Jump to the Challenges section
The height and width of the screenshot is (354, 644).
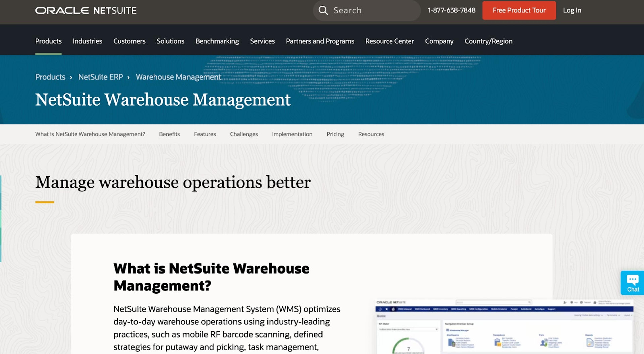[x=244, y=134]
